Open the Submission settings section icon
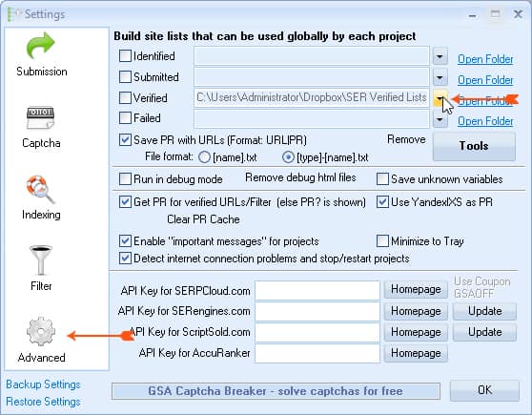This screenshot has height=415, width=532. [x=41, y=46]
